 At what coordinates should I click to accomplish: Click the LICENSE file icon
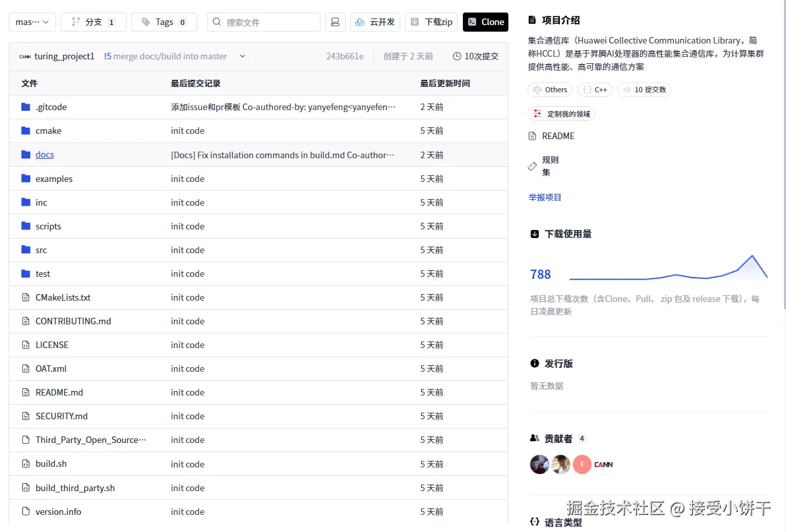[26, 345]
